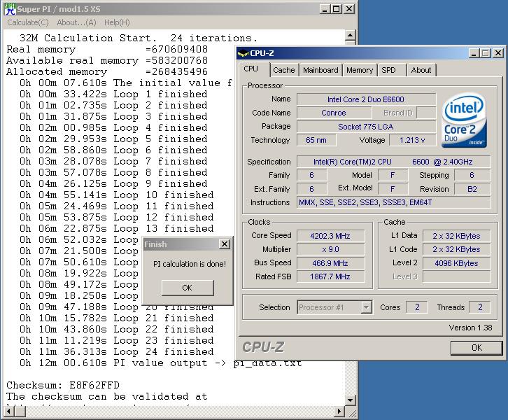508x420 pixels.
Task: Click the Available real memory =583200768 line
Action: click(107, 60)
